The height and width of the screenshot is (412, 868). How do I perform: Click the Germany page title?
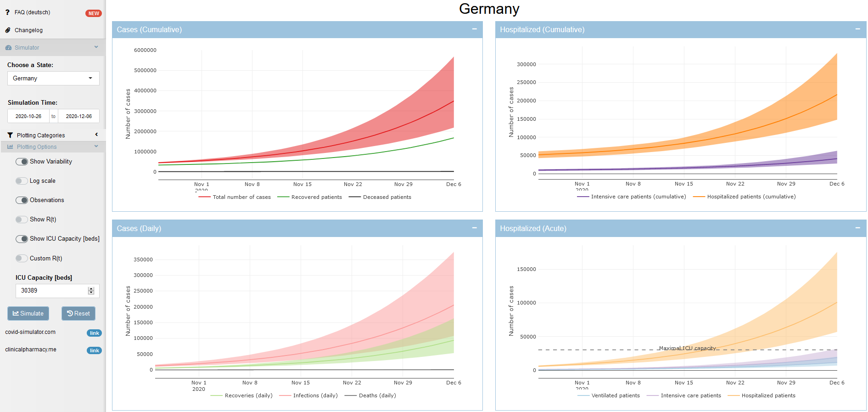(489, 9)
